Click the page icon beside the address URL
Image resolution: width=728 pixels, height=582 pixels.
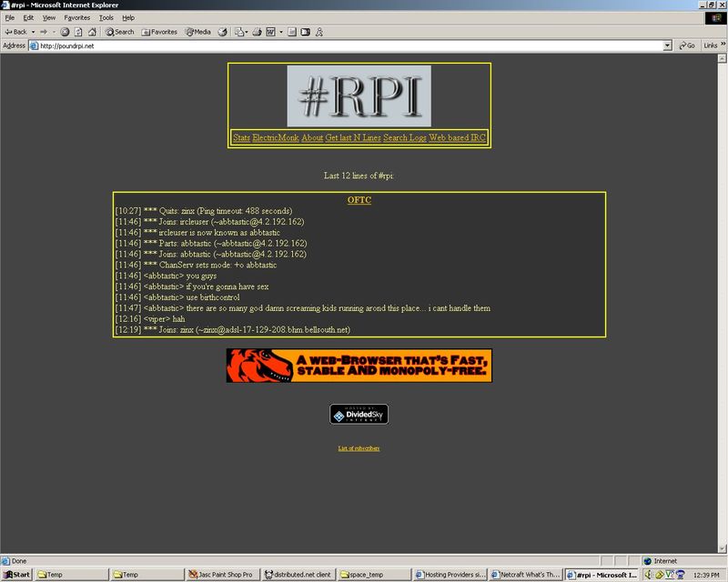tap(34, 45)
